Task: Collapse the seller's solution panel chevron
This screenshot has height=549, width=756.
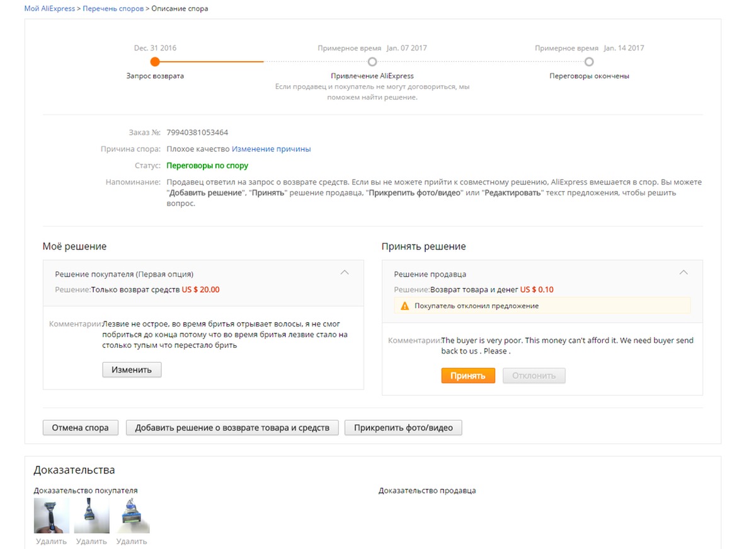Action: (684, 272)
